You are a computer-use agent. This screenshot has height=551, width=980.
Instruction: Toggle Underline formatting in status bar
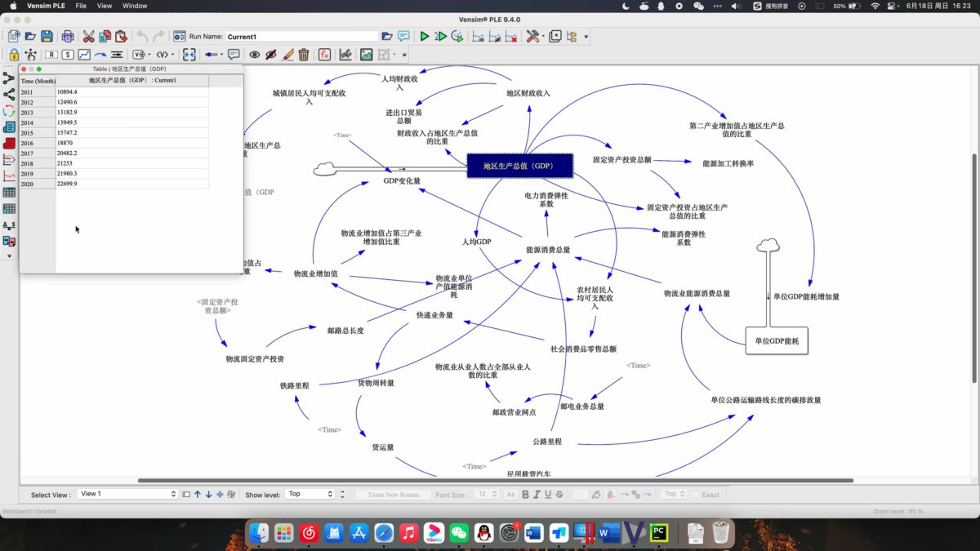point(548,494)
